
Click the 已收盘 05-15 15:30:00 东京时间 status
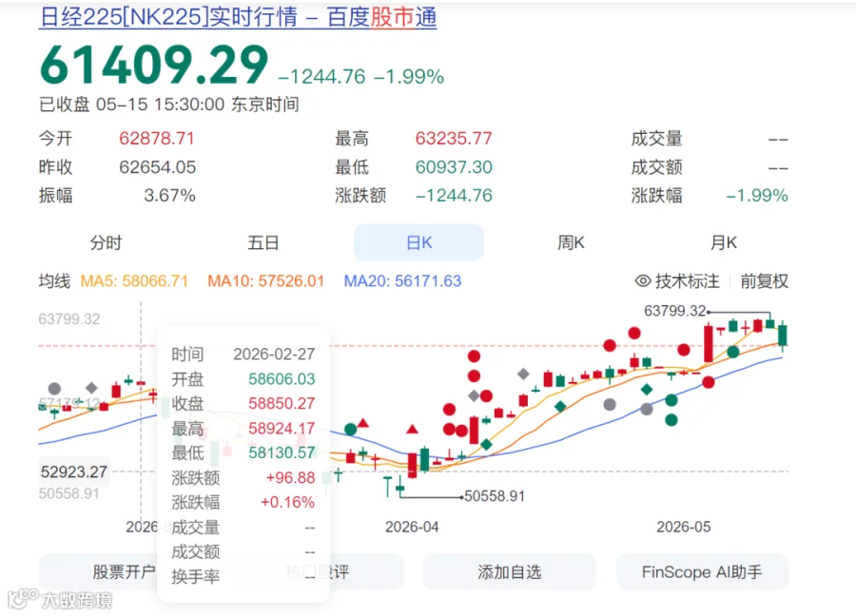[169, 105]
